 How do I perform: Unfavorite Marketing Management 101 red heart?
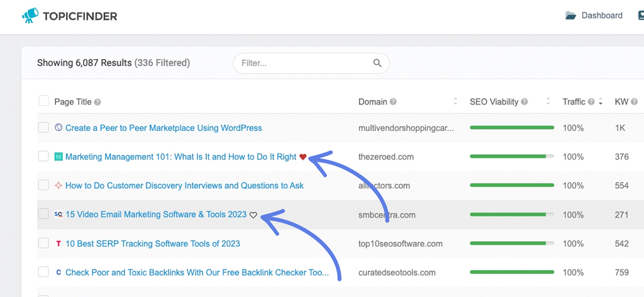click(303, 157)
